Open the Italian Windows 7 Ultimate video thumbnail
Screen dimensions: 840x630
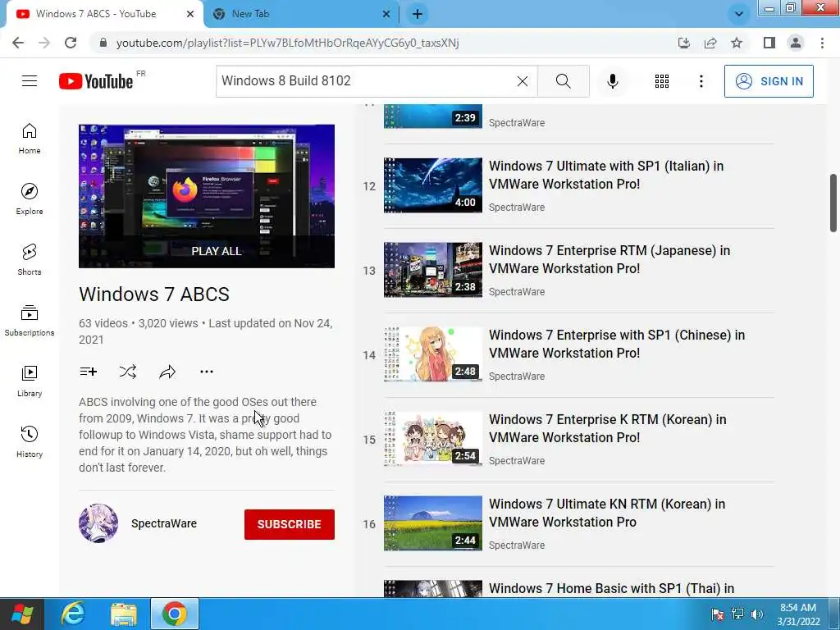pyautogui.click(x=433, y=185)
